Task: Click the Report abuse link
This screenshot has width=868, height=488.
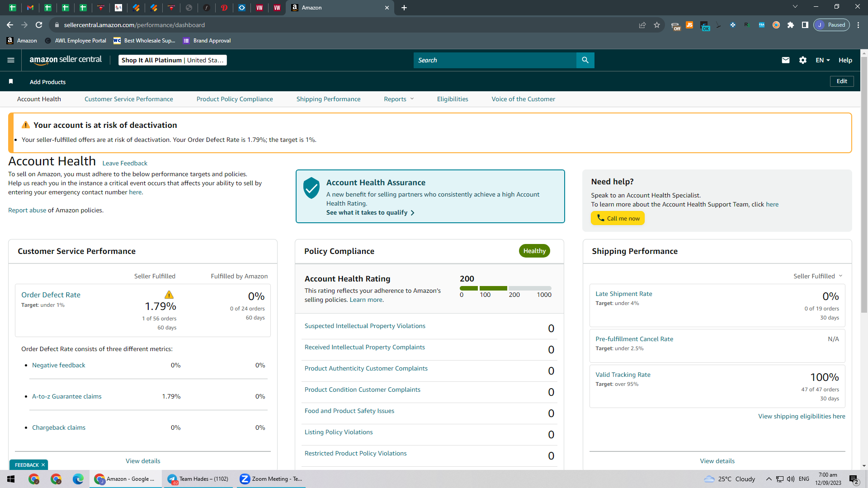Action: [x=27, y=210]
